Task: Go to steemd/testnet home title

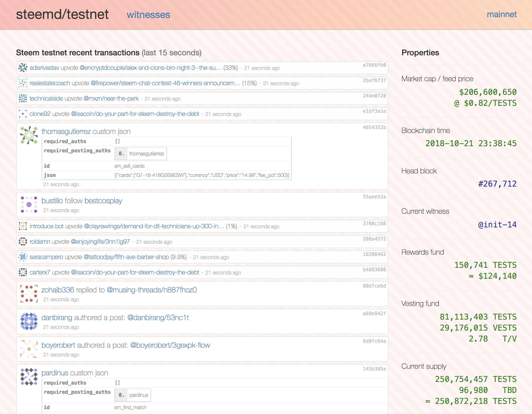Action: (x=62, y=14)
